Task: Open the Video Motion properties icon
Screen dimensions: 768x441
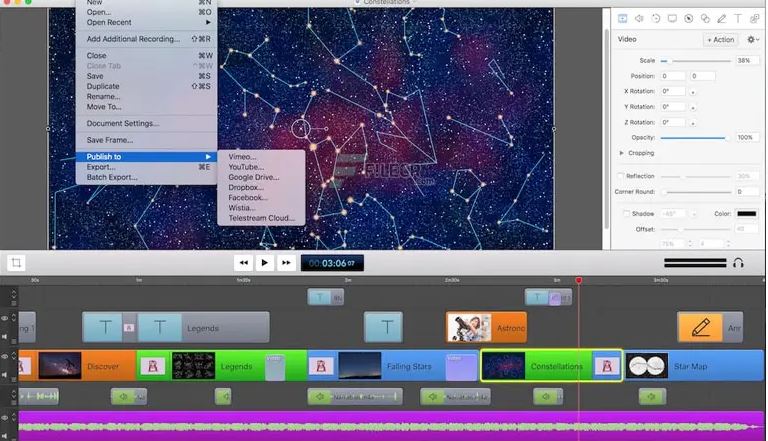Action: (655, 19)
